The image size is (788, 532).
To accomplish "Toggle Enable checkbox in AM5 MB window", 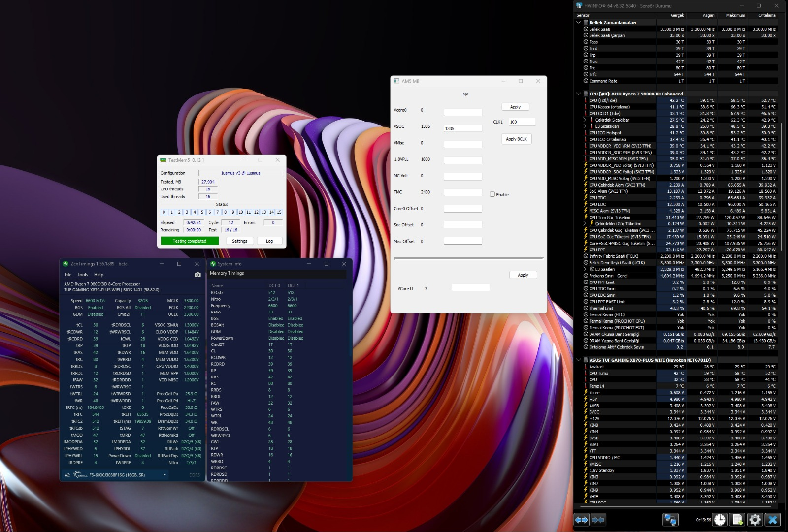I will coord(492,194).
